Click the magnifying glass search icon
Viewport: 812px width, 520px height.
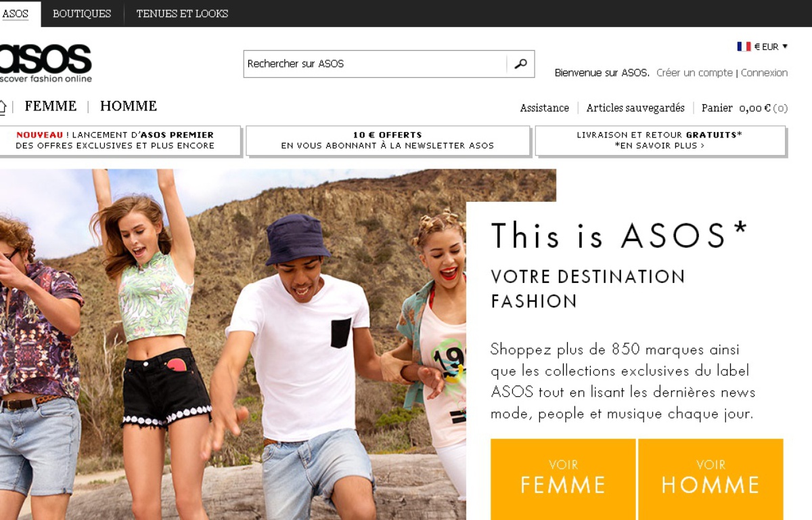520,64
